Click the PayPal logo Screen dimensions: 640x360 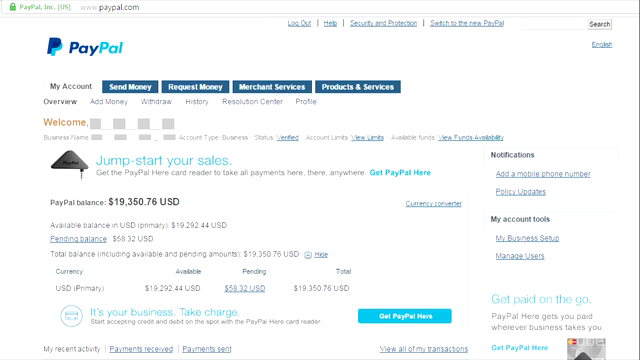[x=84, y=47]
